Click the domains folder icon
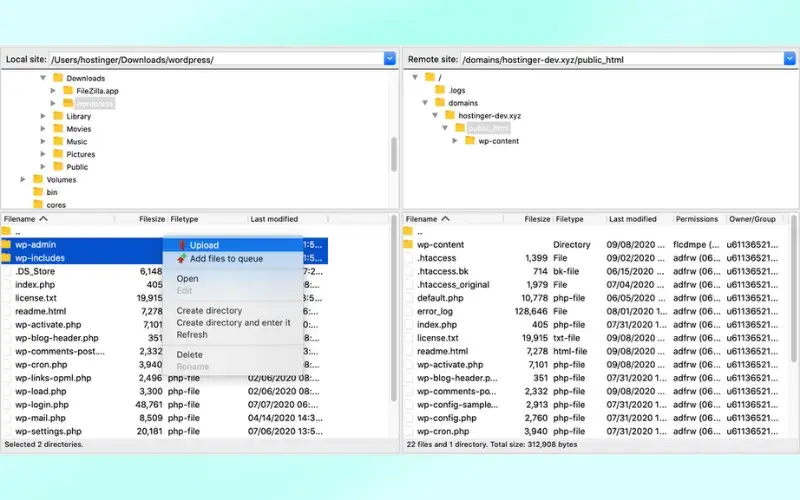The height and width of the screenshot is (500, 800). (440, 103)
